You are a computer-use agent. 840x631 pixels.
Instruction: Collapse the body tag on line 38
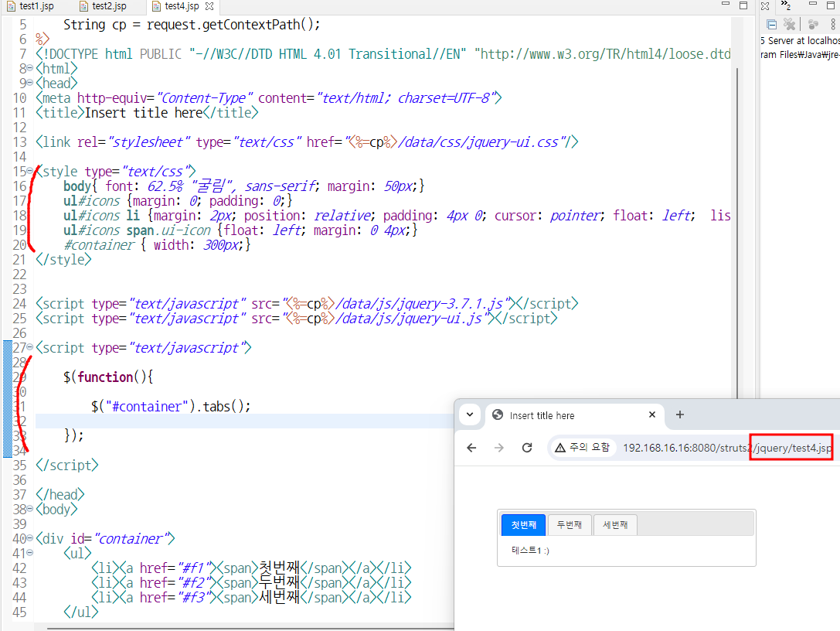[30, 509]
